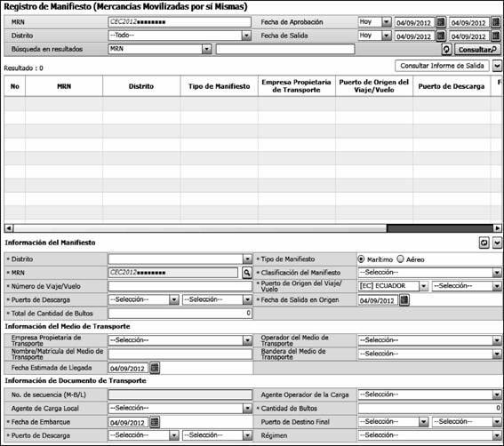504x446 pixels.
Task: Expand dropdown arrow next to Consultar Informe de Salida
Action: point(497,66)
